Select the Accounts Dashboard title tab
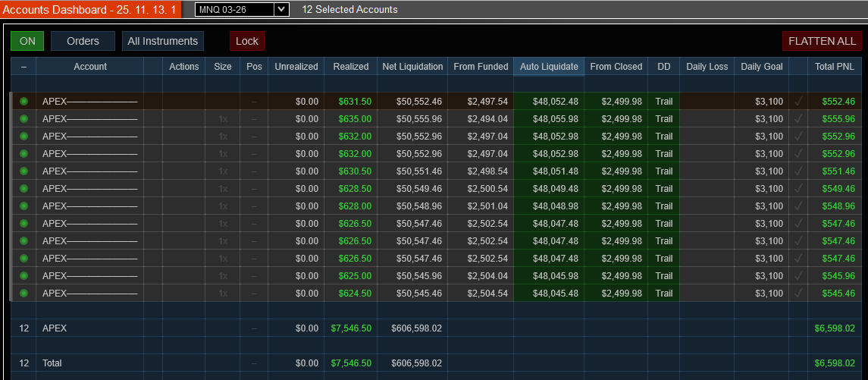This screenshot has height=380, width=868. click(89, 9)
